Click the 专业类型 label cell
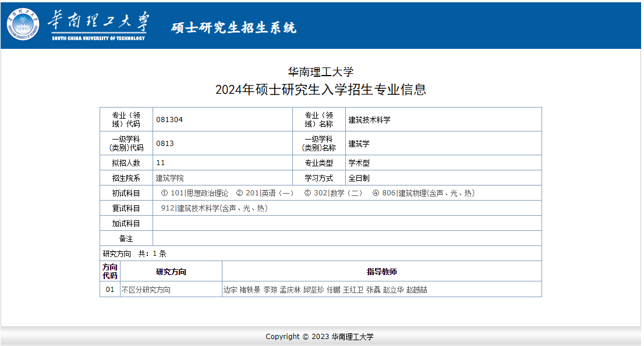 [319, 163]
